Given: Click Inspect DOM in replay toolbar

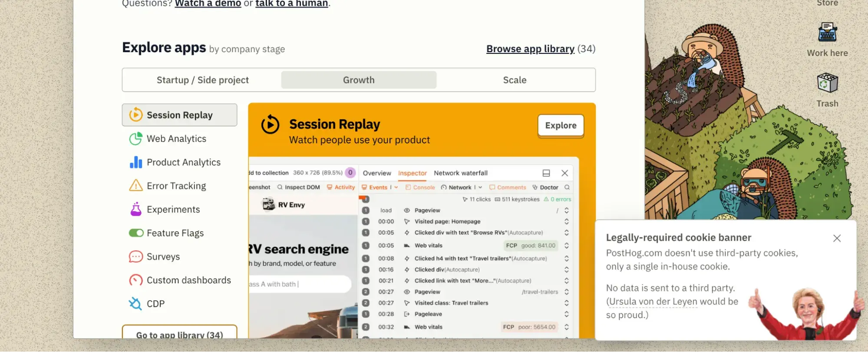Looking at the screenshot, I should point(299,187).
